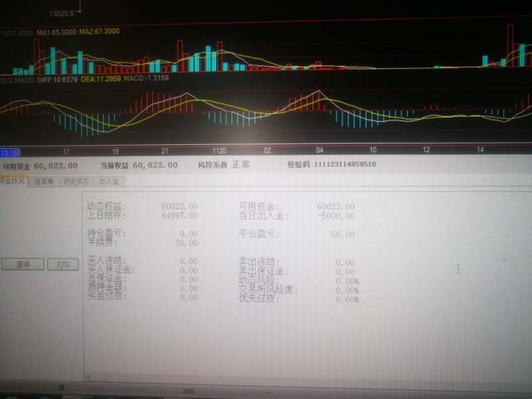Click the 动态权益 value 60023.00
The width and height of the screenshot is (532, 399).
pos(180,206)
